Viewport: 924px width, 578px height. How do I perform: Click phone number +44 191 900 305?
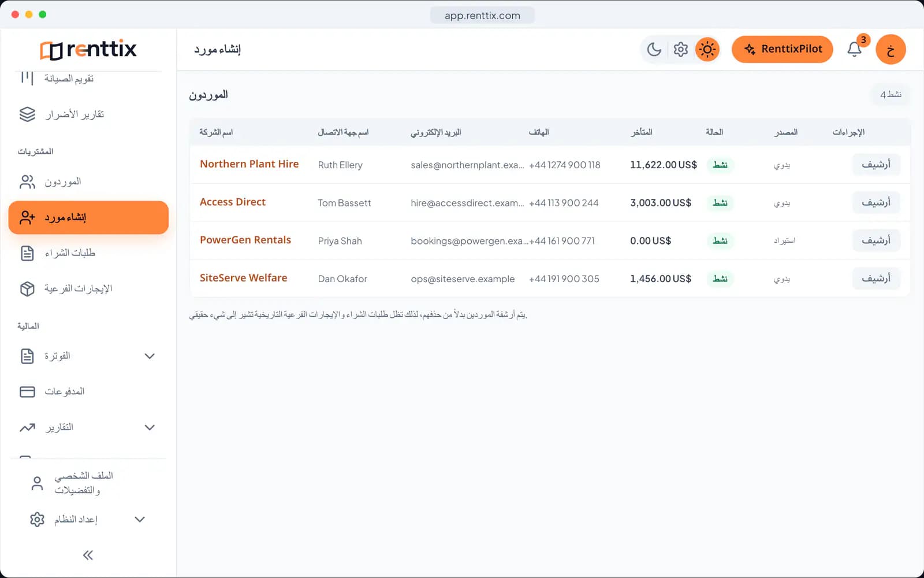564,279
